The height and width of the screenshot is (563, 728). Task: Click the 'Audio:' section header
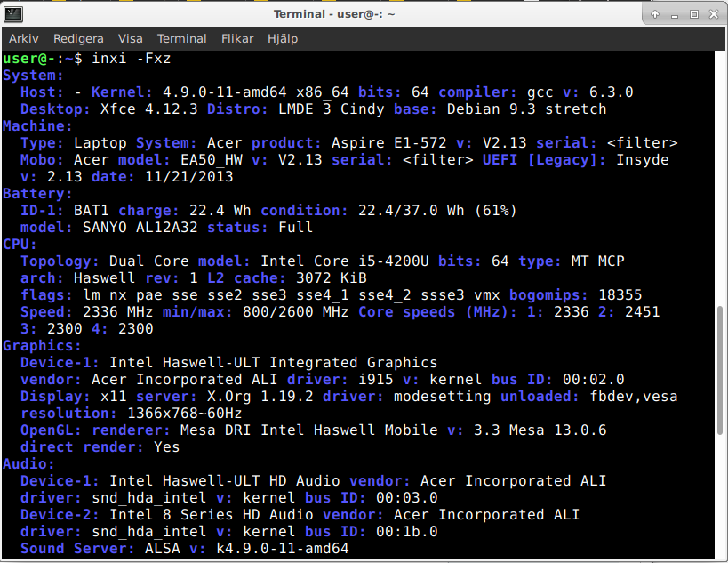click(28, 464)
